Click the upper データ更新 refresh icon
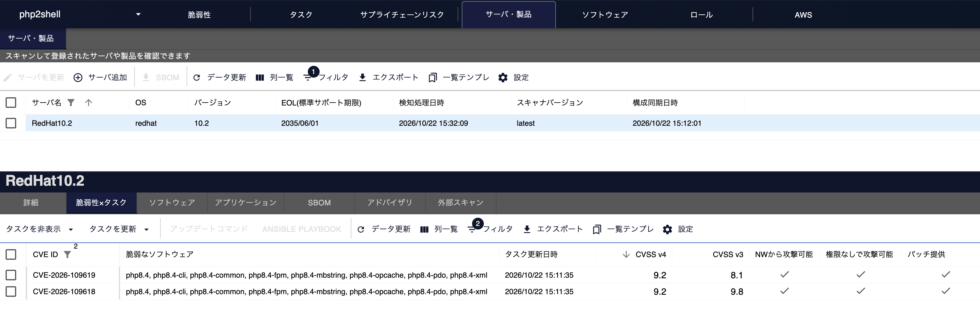 197,78
